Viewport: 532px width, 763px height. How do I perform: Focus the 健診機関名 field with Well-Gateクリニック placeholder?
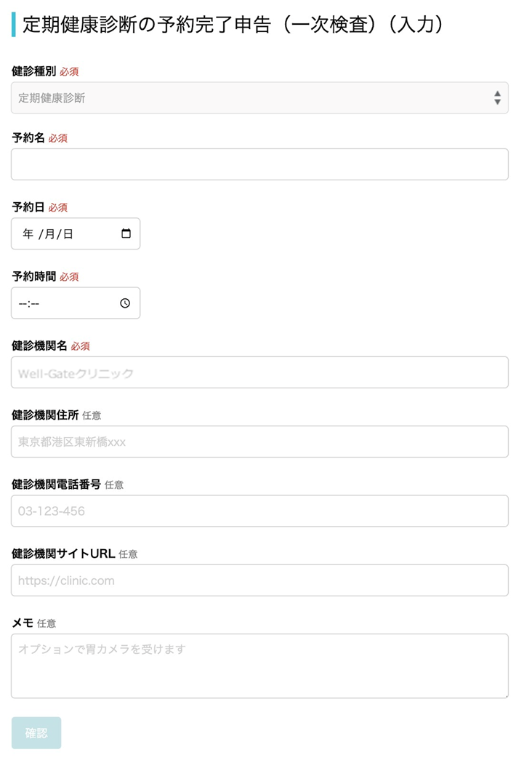click(x=259, y=372)
